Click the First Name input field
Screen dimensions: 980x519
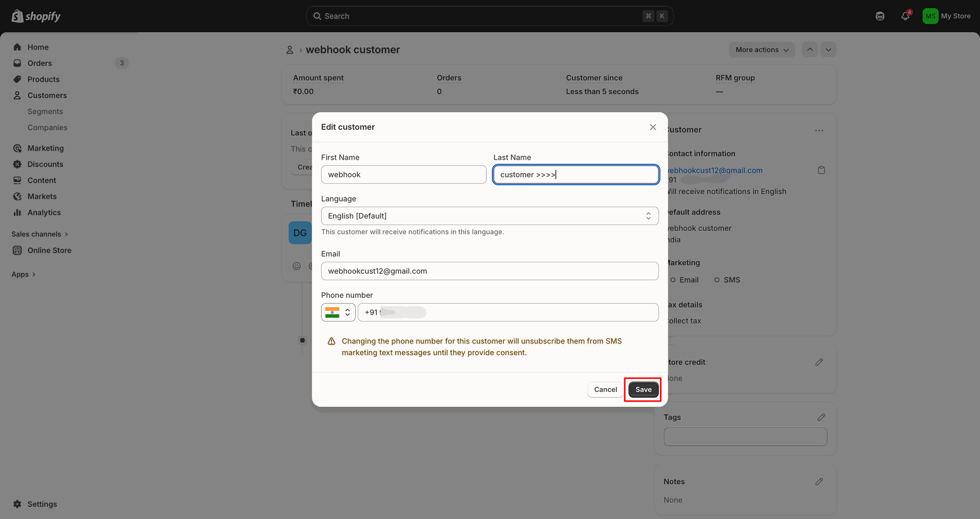(x=403, y=175)
